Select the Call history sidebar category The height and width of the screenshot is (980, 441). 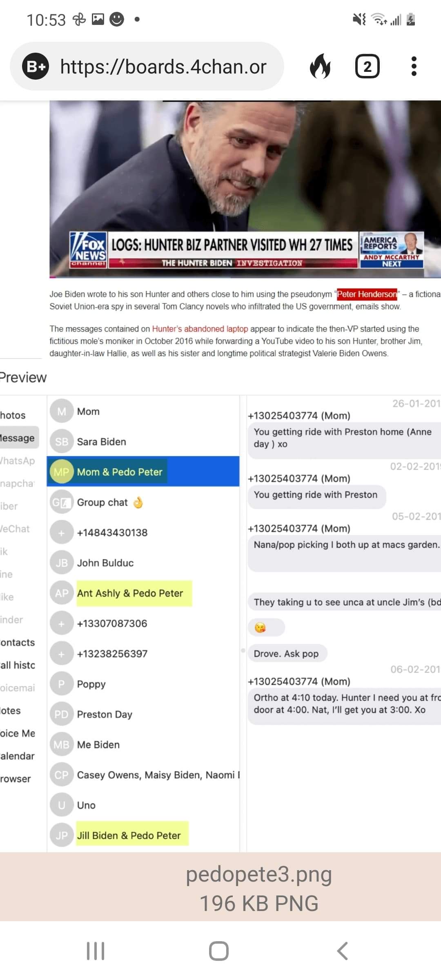coord(18,665)
